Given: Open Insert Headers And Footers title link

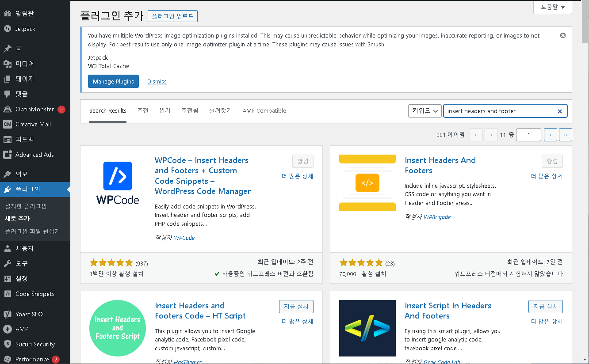Looking at the screenshot, I should (440, 166).
